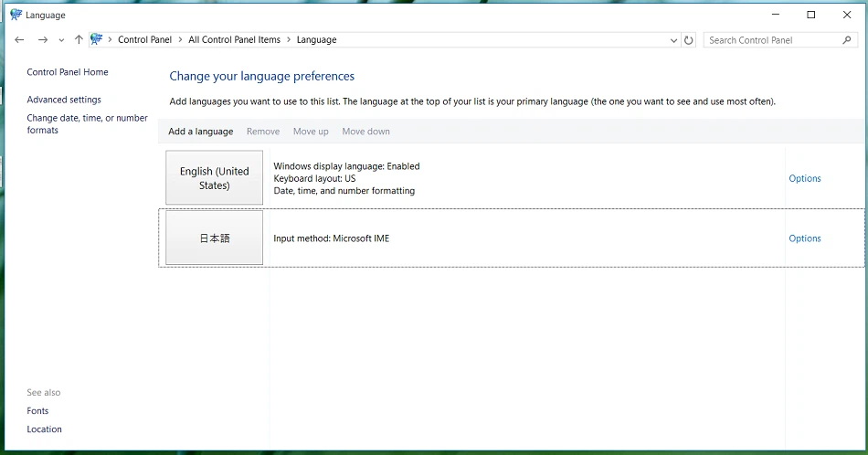
Task: Click the magnifier icon in search box
Action: (x=847, y=40)
